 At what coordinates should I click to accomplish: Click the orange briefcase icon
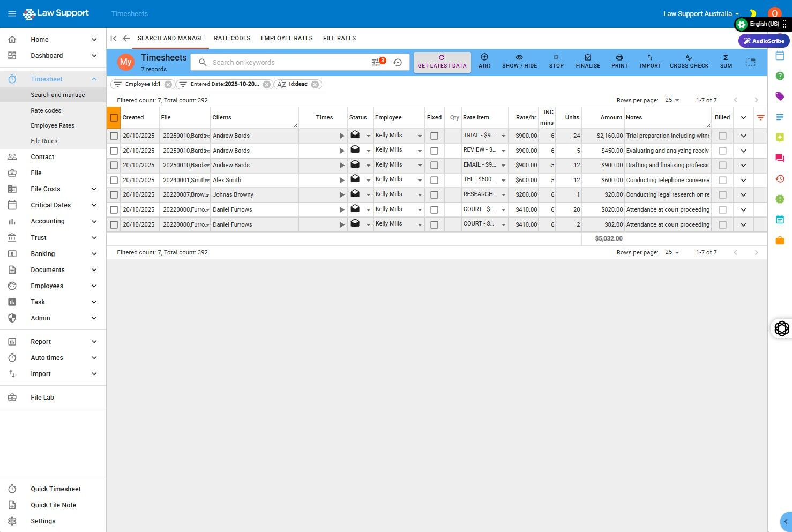coord(780,241)
